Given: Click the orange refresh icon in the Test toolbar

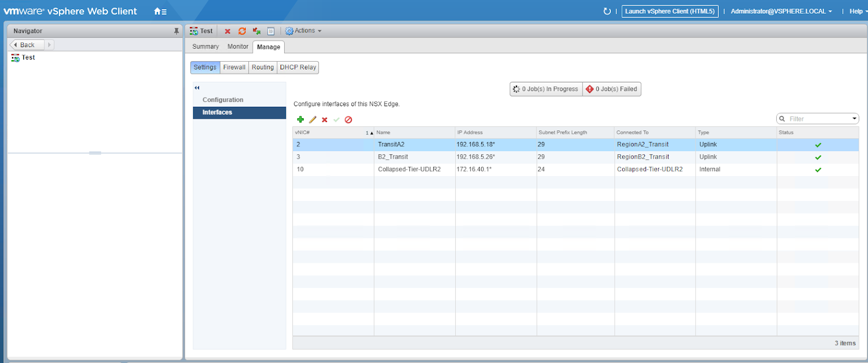Looking at the screenshot, I should (242, 31).
